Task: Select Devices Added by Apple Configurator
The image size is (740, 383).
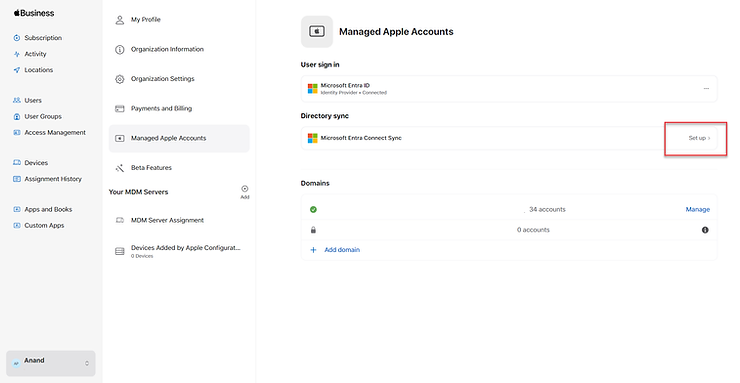Action: [x=179, y=251]
